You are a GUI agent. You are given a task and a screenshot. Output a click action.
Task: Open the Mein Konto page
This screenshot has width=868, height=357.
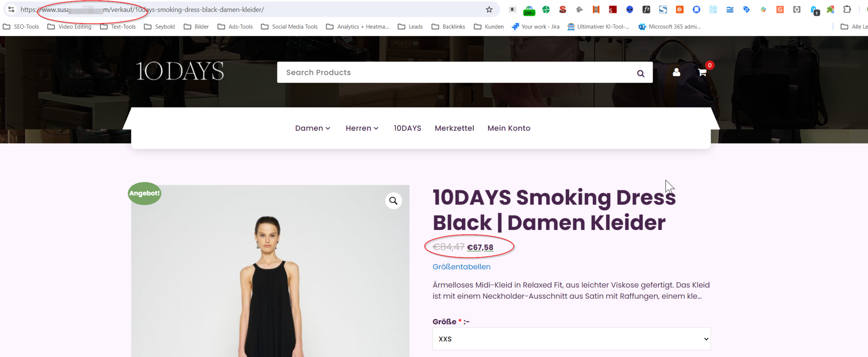[509, 128]
